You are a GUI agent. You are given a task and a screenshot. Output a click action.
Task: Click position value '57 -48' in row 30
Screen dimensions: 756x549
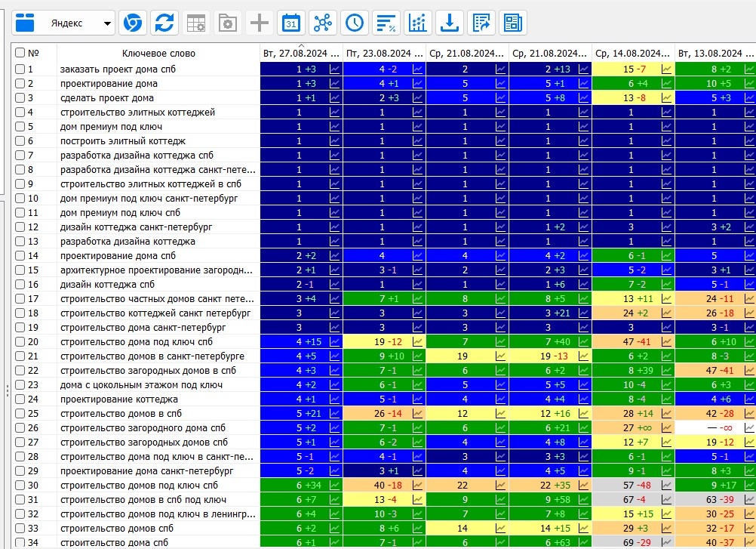tap(637, 486)
